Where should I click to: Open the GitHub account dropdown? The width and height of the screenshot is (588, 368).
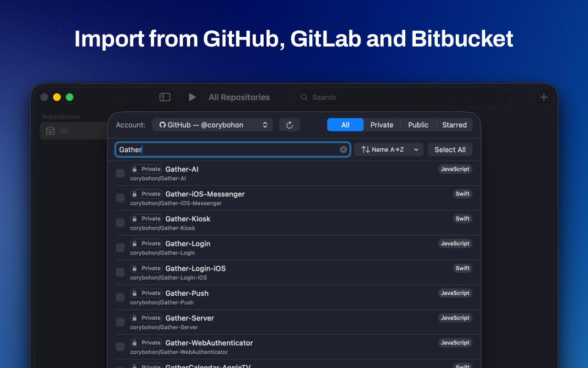(x=212, y=125)
